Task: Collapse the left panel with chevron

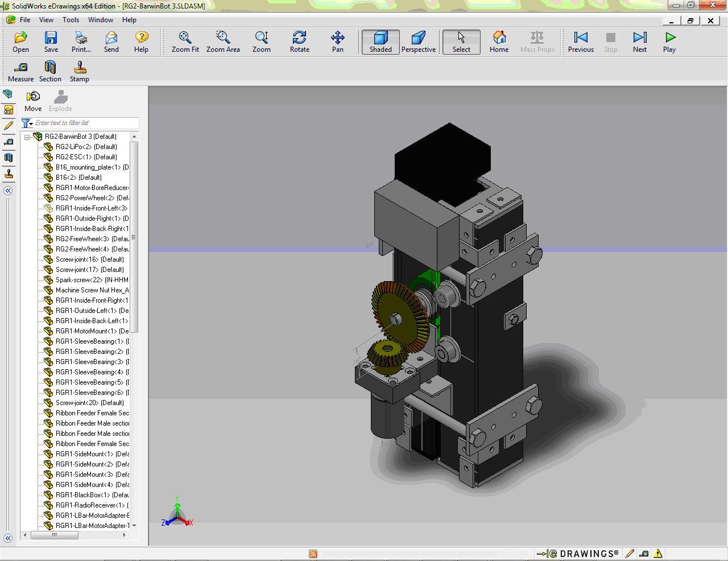Action: [x=8, y=191]
